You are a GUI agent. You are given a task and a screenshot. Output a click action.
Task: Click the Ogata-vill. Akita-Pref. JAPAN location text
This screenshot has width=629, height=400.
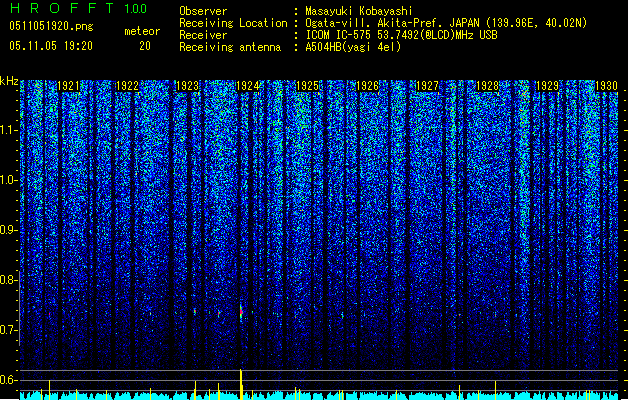(x=446, y=23)
